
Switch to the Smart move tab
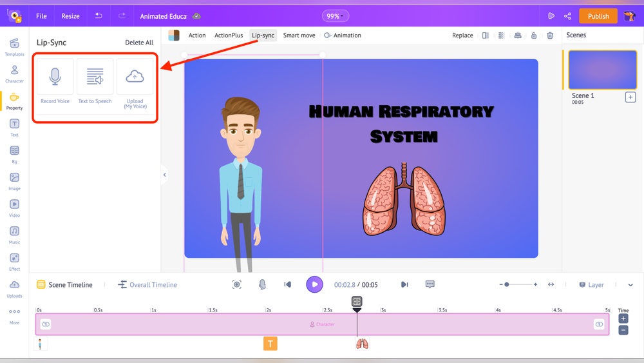click(x=299, y=35)
